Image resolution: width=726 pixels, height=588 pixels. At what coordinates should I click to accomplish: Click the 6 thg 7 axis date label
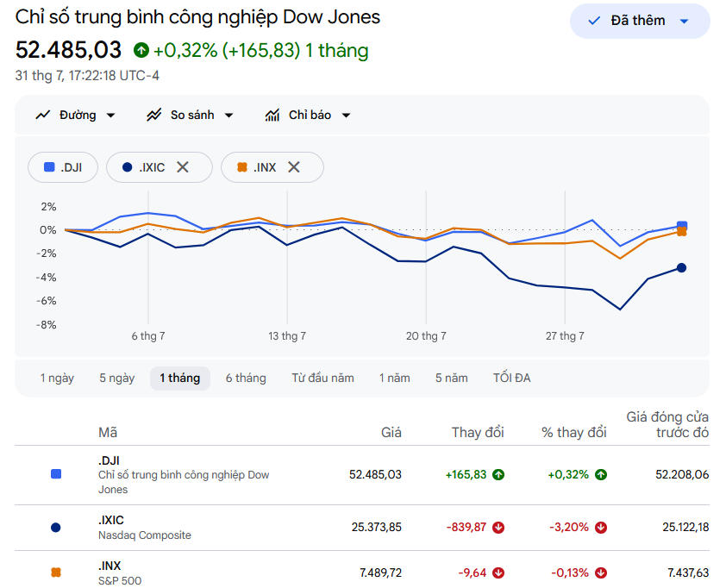point(148,336)
